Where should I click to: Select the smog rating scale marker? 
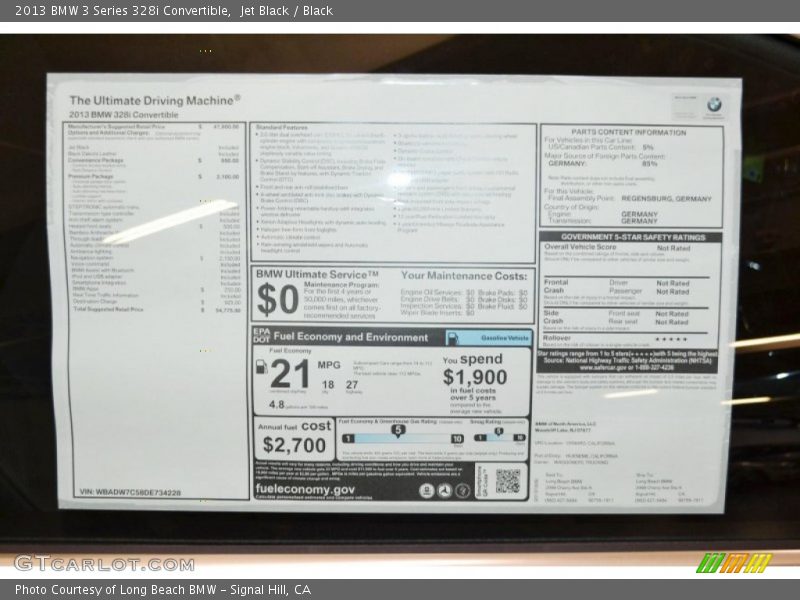coord(498,432)
